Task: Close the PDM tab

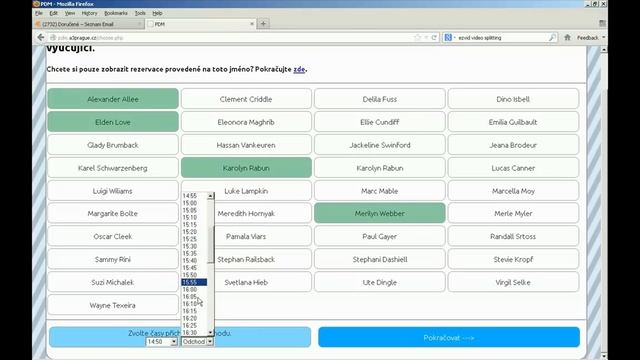Action: 252,24
